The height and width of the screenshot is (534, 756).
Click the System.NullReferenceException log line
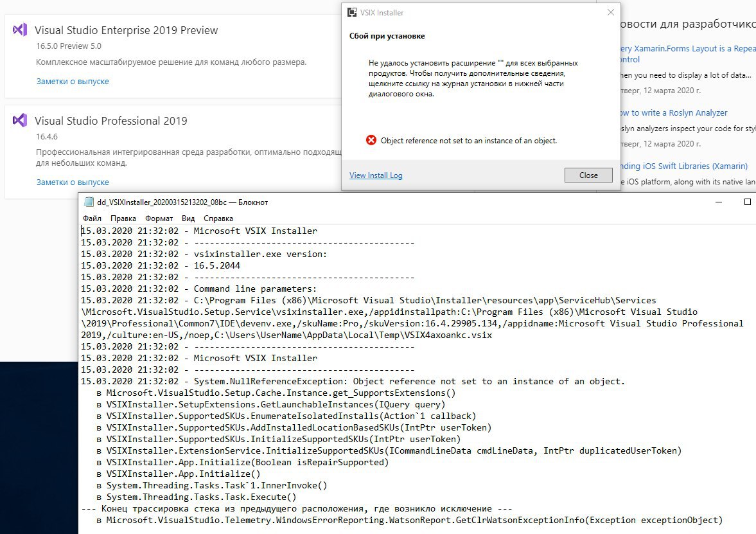[353, 382]
